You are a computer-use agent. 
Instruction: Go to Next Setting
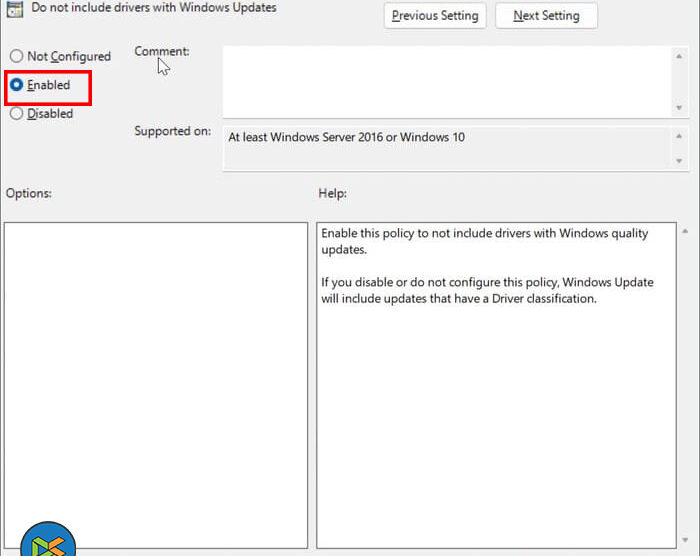pos(546,16)
